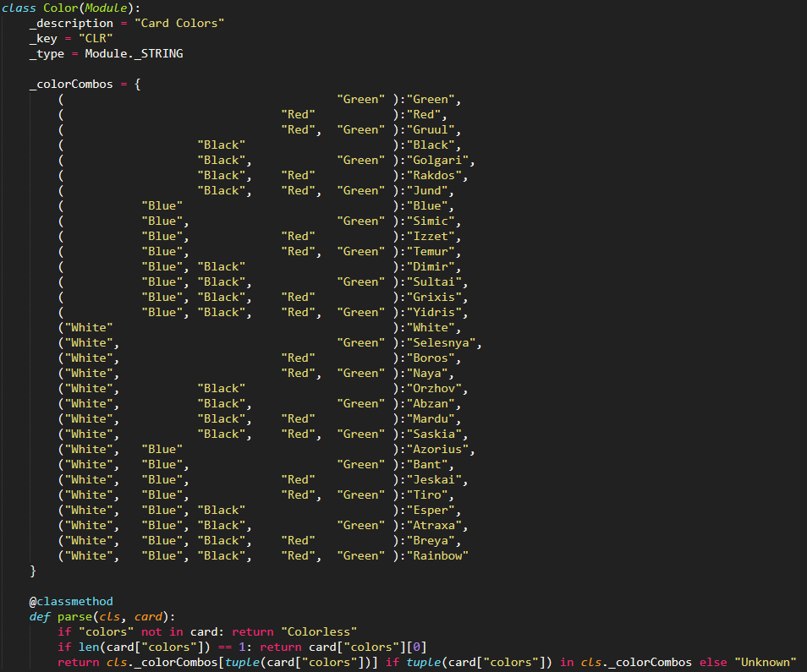Click the _description variable name

(71, 23)
